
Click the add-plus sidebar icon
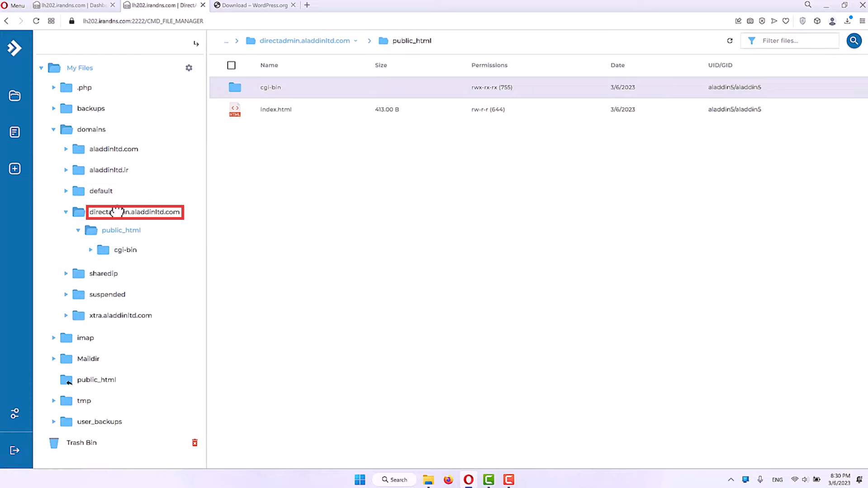[x=14, y=169]
